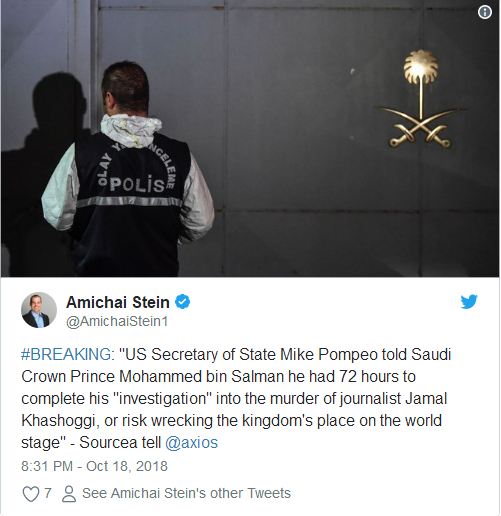Like the tweet with the heart icon
The image size is (501, 516).
pyautogui.click(x=30, y=494)
